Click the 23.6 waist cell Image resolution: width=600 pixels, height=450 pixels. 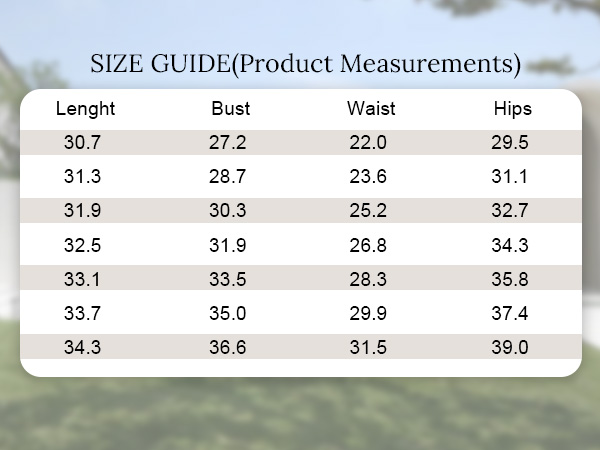pyautogui.click(x=368, y=176)
